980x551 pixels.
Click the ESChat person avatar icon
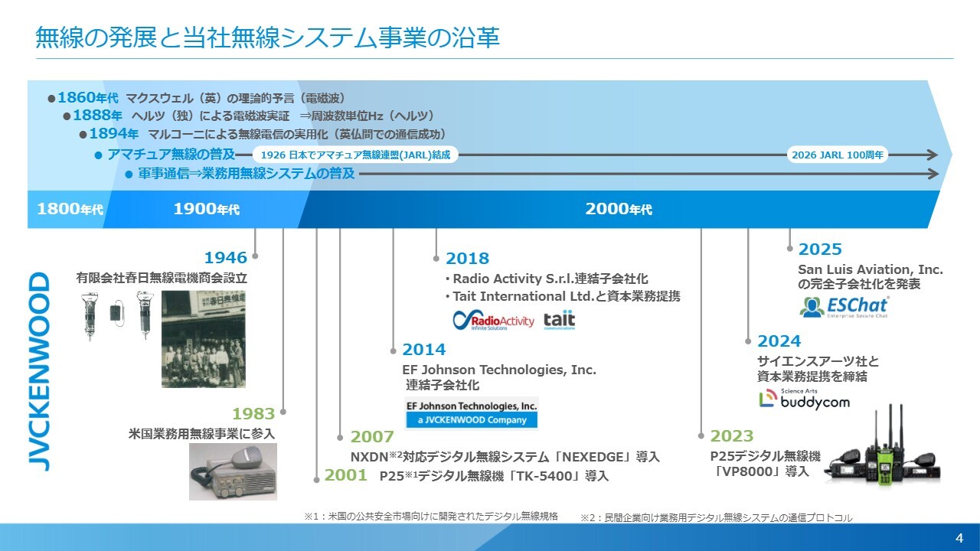(x=811, y=308)
